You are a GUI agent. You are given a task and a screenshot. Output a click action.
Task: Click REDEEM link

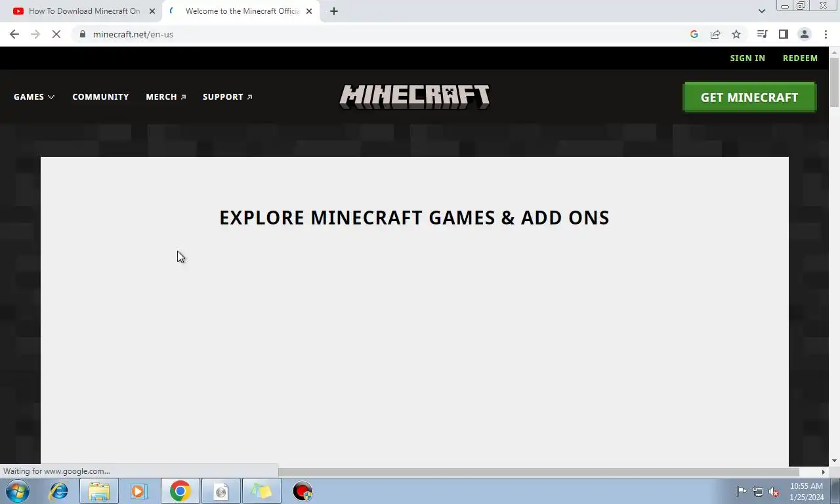pos(800,58)
